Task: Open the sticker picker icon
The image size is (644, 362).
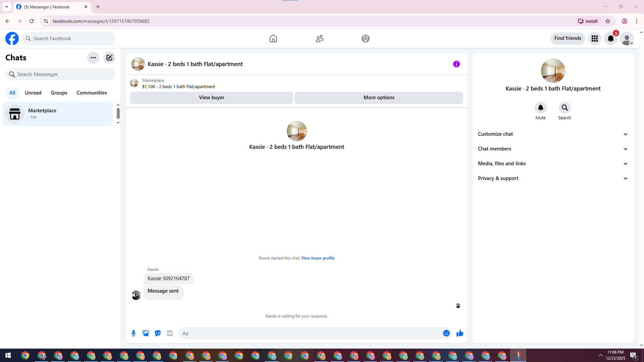Action: (158, 333)
